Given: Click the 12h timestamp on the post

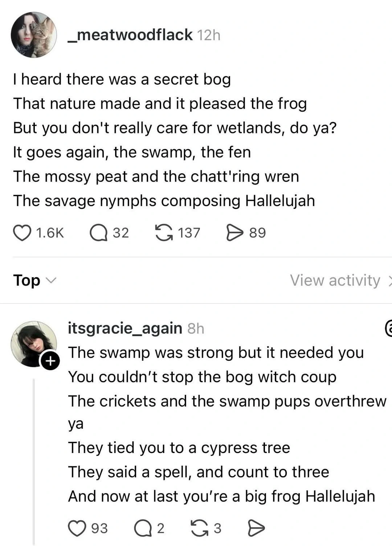Looking at the screenshot, I should pos(209,35).
